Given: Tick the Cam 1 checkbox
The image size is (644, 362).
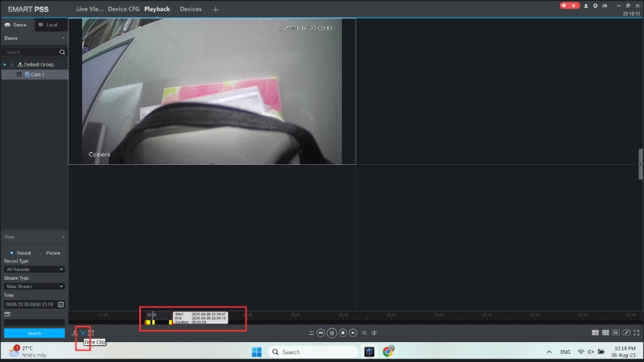Looking at the screenshot, I should click(19, 74).
